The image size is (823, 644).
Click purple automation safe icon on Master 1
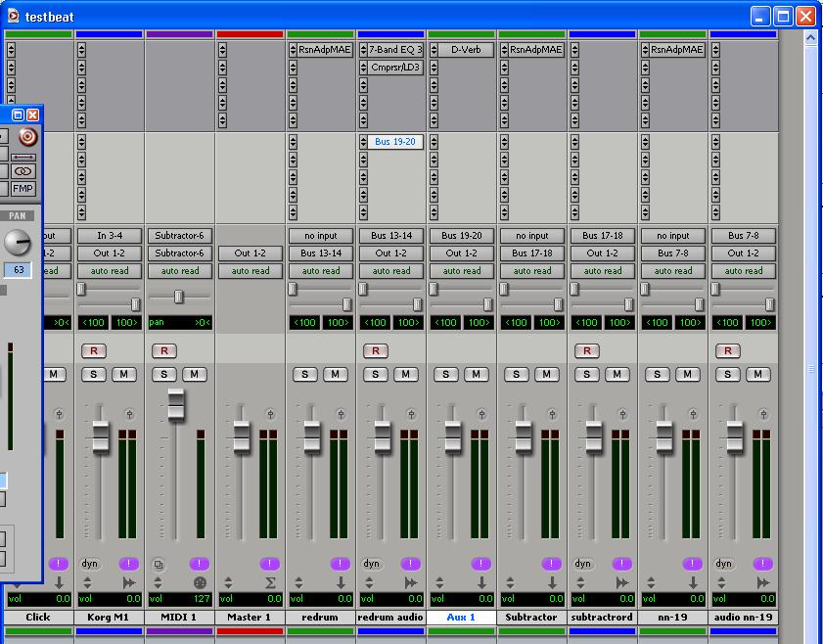coord(270,564)
